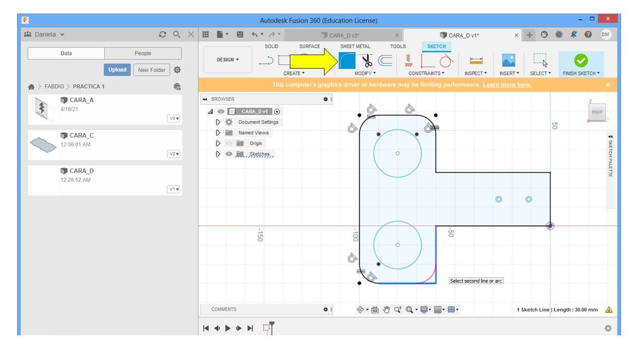This screenshot has height=362, width=644.
Task: Open the INSERT dropdown menu
Action: (x=509, y=73)
